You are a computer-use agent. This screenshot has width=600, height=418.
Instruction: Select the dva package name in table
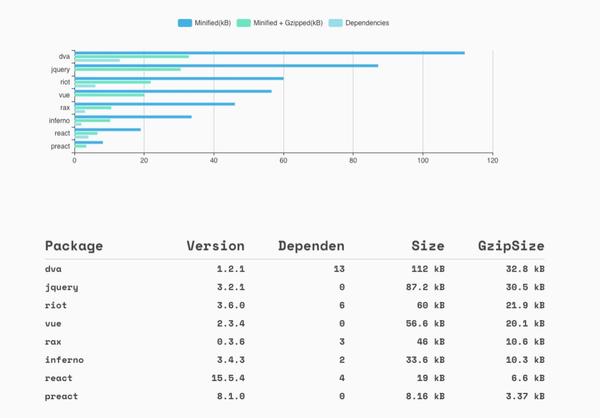click(53, 269)
